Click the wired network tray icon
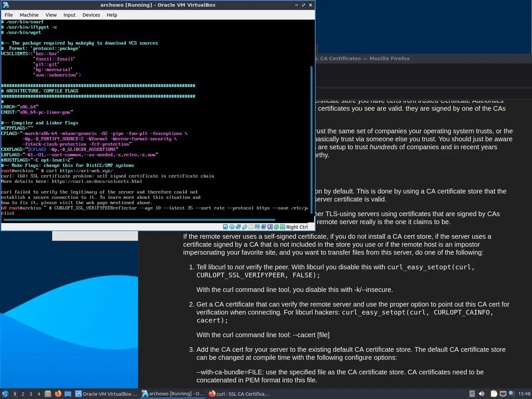The height and width of the screenshot is (399, 532). click(503, 394)
